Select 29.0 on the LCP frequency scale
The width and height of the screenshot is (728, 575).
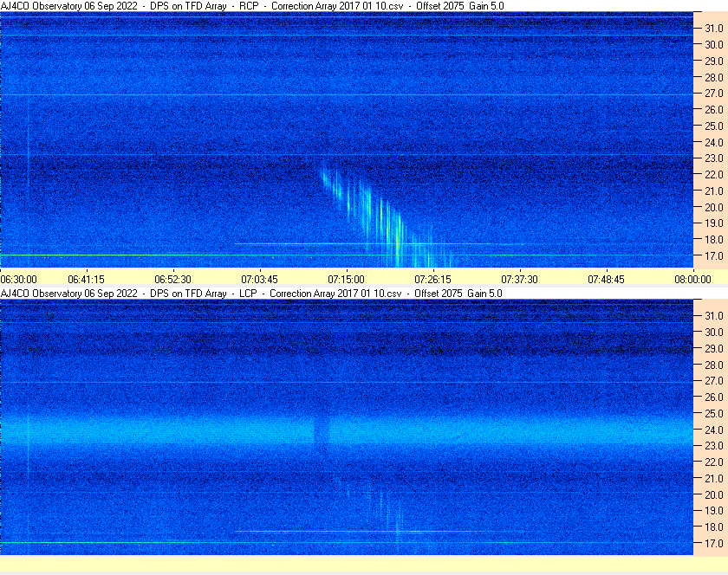[714, 348]
